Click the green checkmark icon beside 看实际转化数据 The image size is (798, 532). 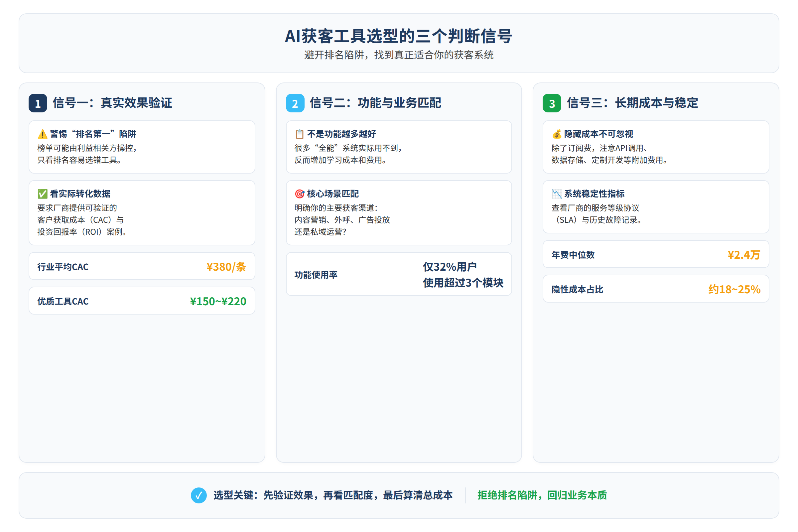pyautogui.click(x=43, y=194)
